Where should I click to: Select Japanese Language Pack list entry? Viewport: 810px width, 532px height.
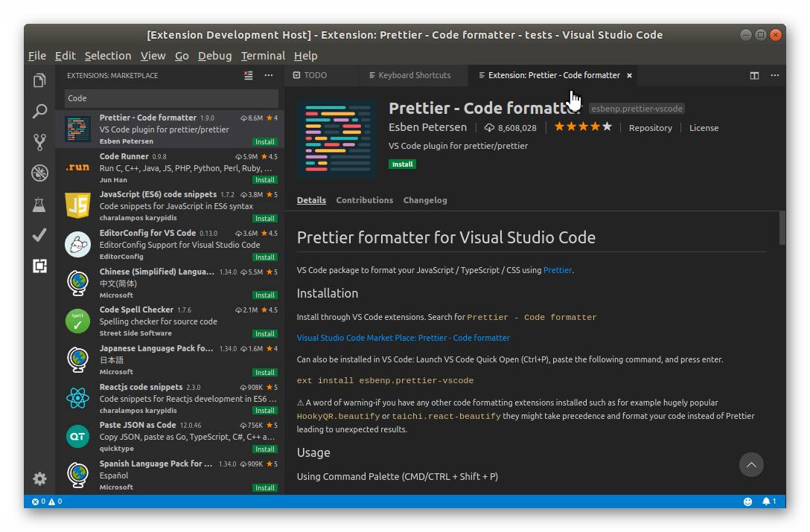click(x=170, y=359)
